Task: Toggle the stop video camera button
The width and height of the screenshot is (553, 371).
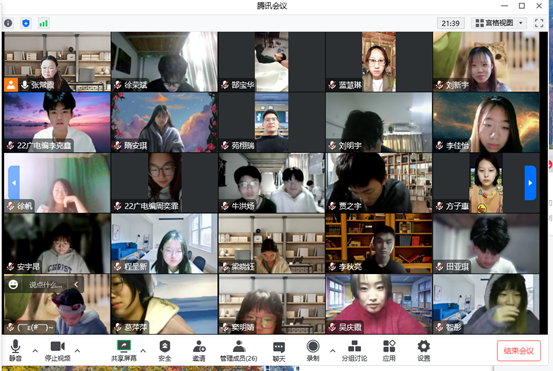Action: tap(57, 351)
